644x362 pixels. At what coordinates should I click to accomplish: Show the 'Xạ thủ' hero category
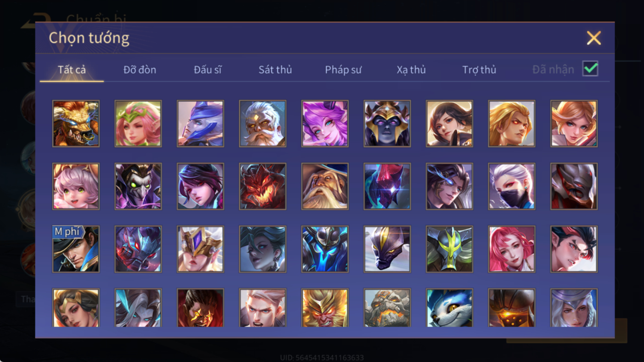coord(411,70)
